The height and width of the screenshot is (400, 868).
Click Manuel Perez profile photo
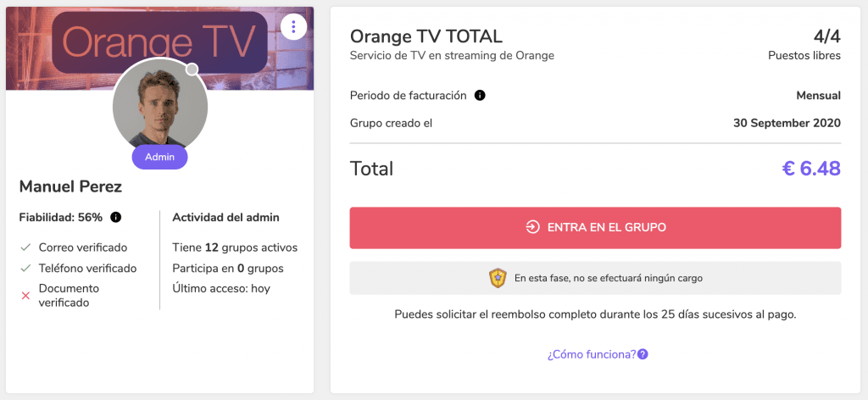pyautogui.click(x=160, y=106)
